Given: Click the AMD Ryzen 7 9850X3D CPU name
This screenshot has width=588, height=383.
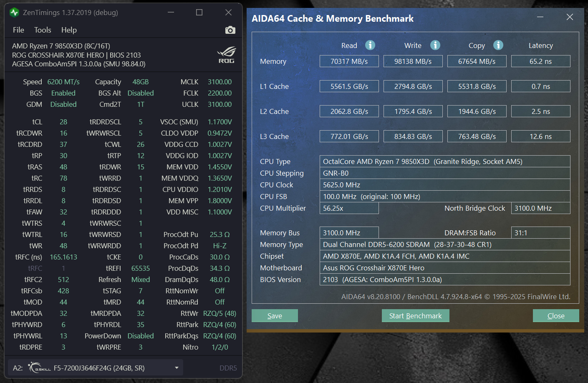Looking at the screenshot, I should tap(61, 46).
